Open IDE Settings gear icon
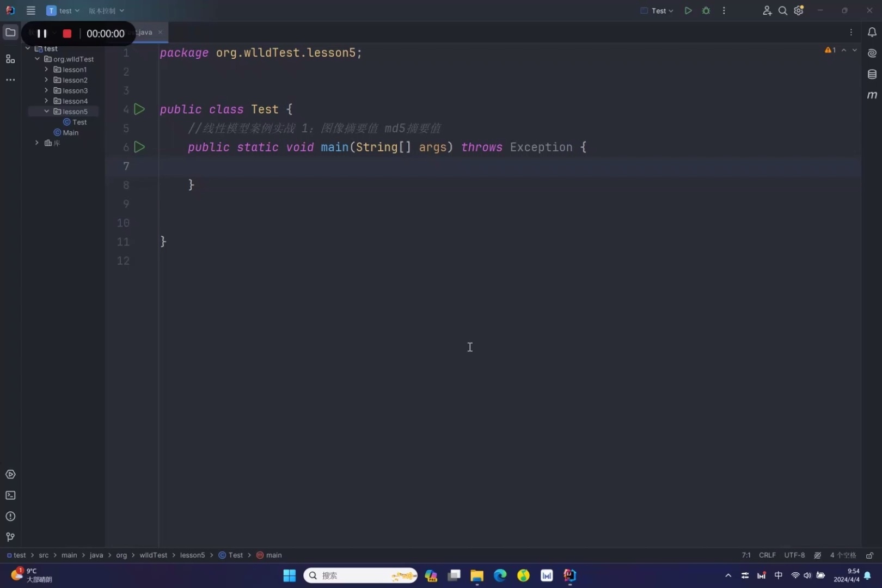This screenshot has width=882, height=588. coord(798,10)
